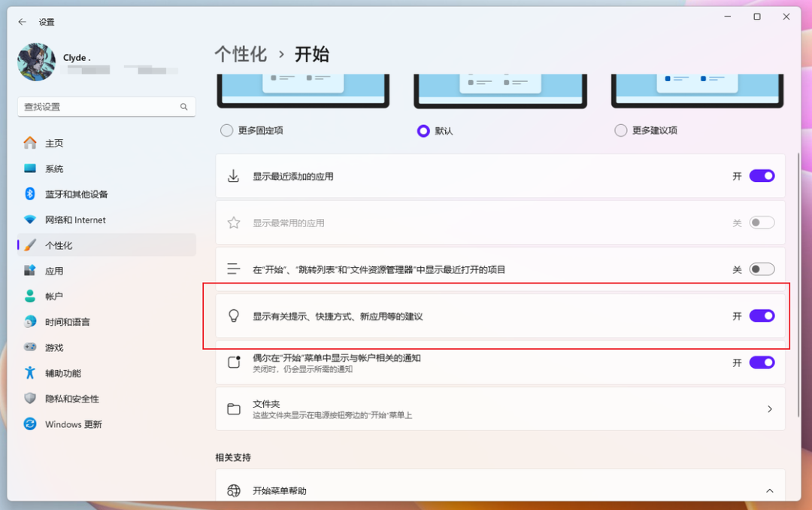The width and height of the screenshot is (812, 510).
Task: Go to 蓝牙和其他设备 settings
Action: pyautogui.click(x=107, y=194)
